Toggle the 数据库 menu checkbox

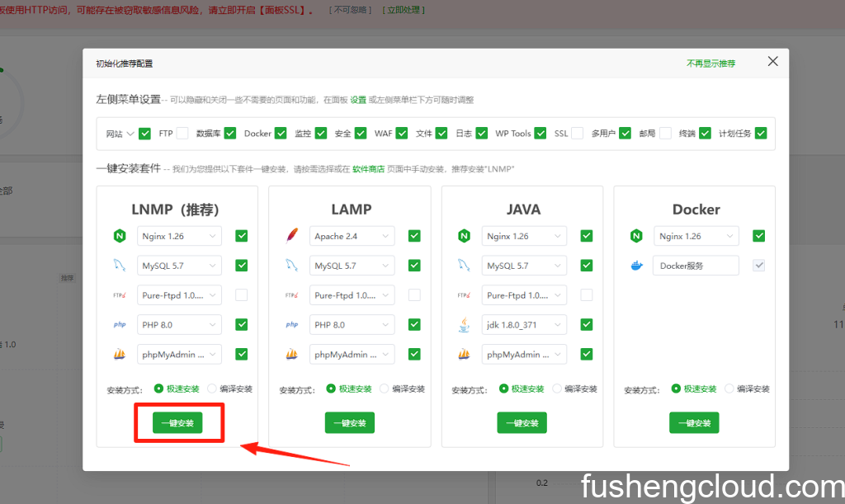(x=230, y=134)
